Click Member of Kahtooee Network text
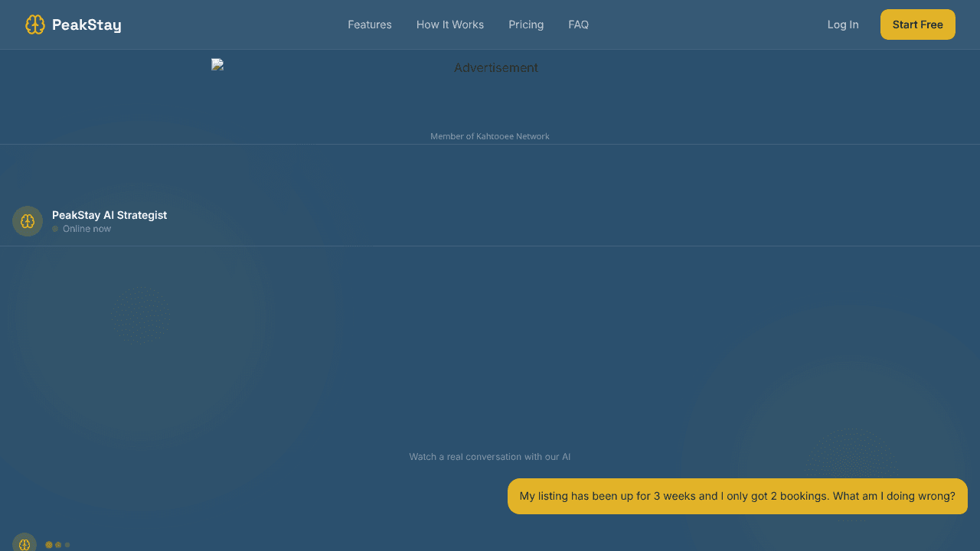Viewport: 980px width, 551px height. (x=490, y=136)
